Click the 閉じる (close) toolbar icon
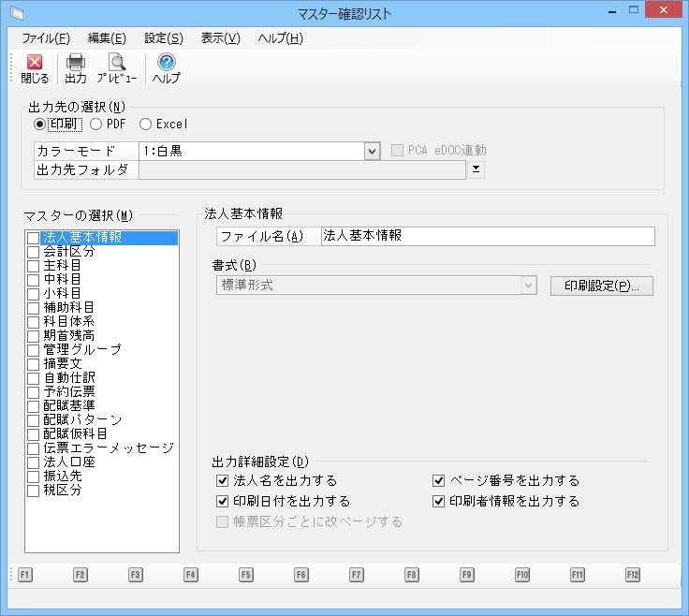The height and width of the screenshot is (616, 689). point(35,68)
